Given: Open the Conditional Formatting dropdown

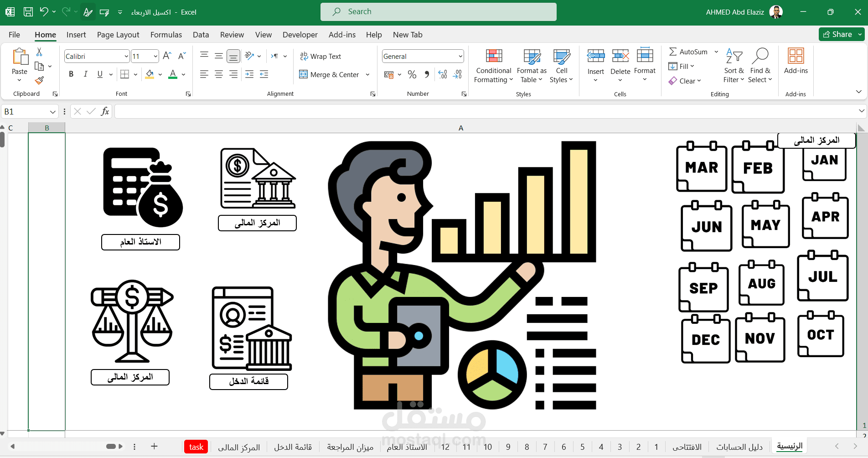Looking at the screenshot, I should tap(494, 66).
